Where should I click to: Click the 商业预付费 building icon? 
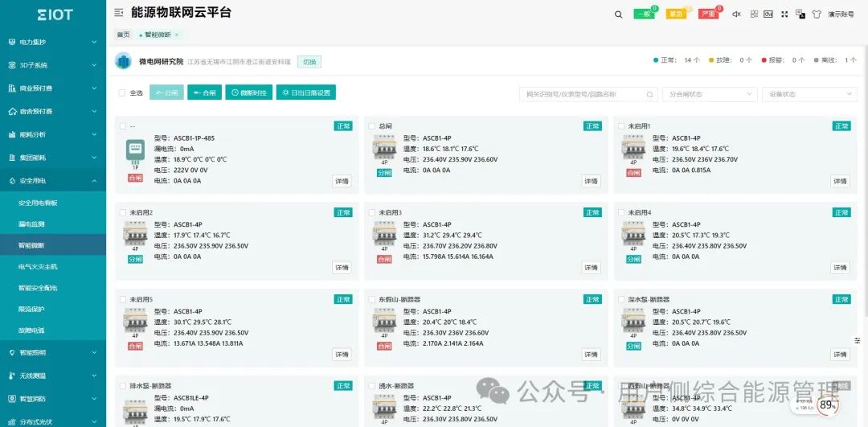[12, 88]
